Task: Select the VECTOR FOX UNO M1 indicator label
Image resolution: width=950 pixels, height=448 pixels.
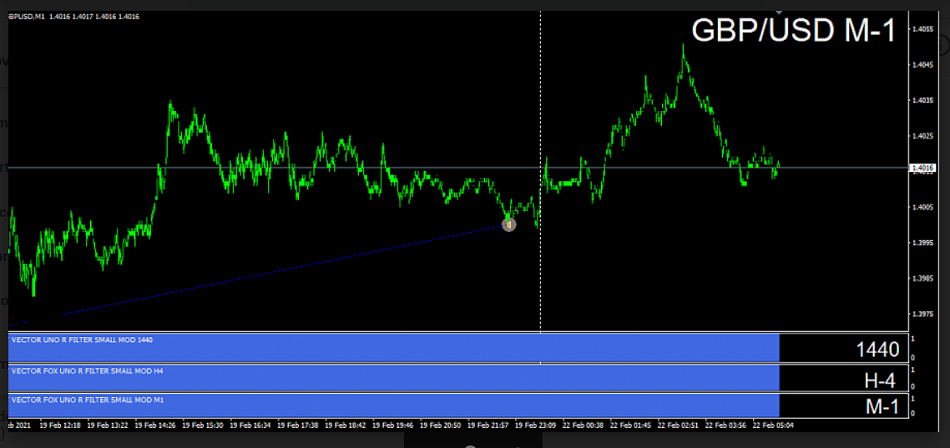Action: (86, 399)
